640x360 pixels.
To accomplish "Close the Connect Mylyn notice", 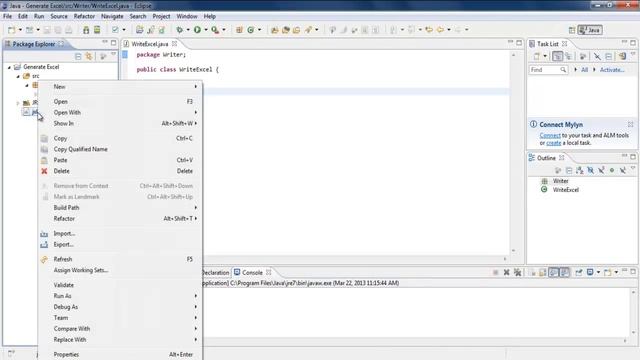I will coord(631,124).
